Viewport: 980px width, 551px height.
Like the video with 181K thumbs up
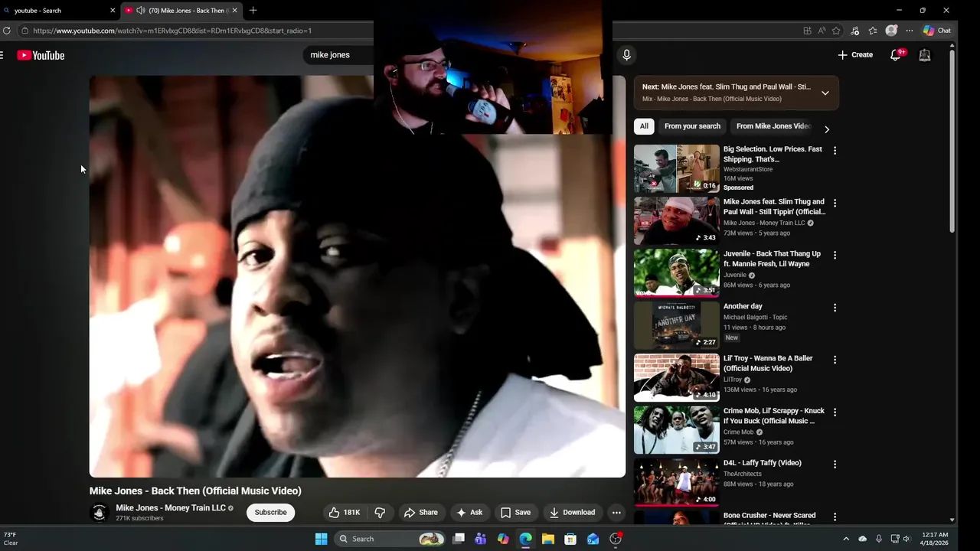tap(345, 513)
